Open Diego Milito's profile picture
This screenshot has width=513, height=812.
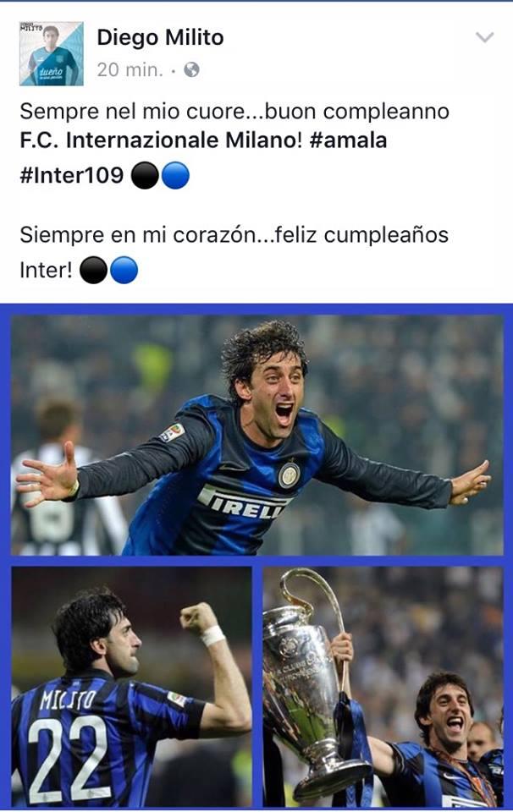(52, 54)
